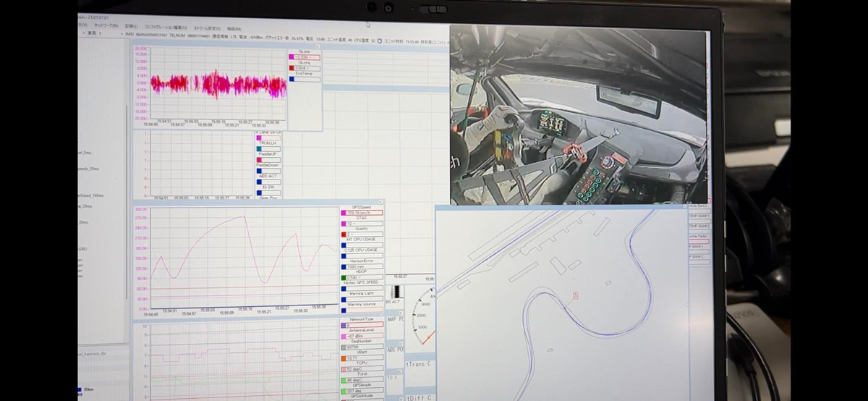Click the 通信規格 LTE status text
The width and height of the screenshot is (868, 401).
point(224,38)
